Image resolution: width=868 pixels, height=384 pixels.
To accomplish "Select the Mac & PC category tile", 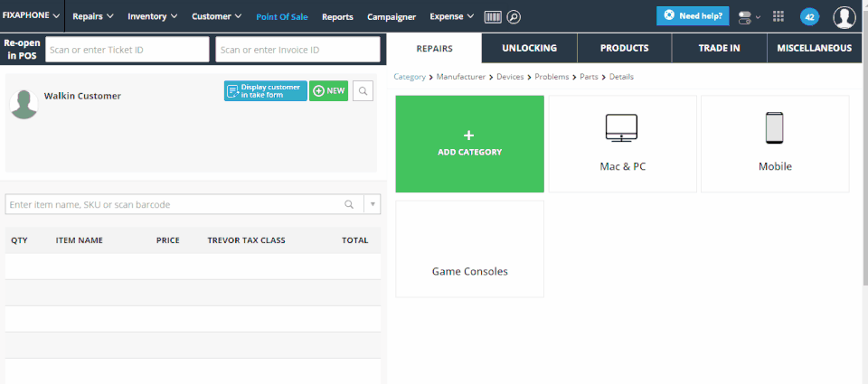I will (x=623, y=144).
